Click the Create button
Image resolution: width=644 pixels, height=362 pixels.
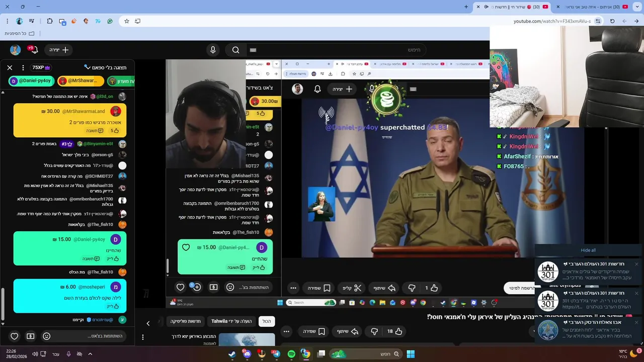click(58, 50)
